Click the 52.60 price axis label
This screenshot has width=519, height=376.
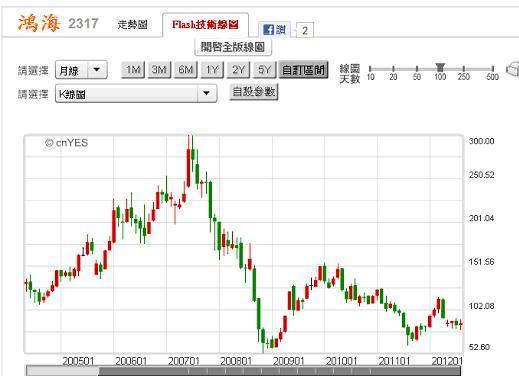tap(479, 347)
